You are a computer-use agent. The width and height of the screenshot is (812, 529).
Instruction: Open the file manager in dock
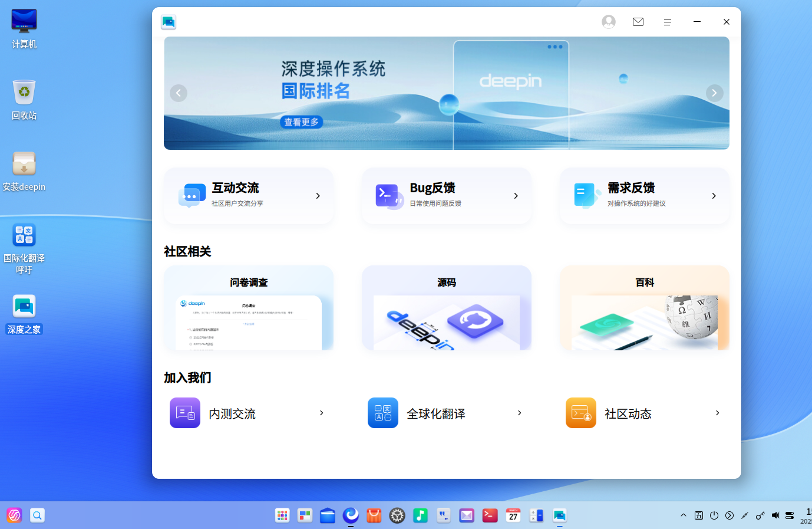(x=328, y=515)
